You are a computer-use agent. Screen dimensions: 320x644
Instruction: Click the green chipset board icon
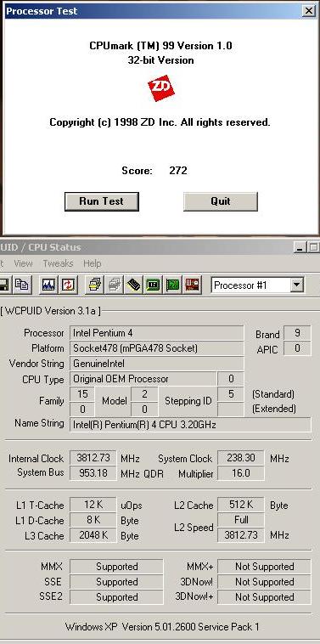pos(153,285)
